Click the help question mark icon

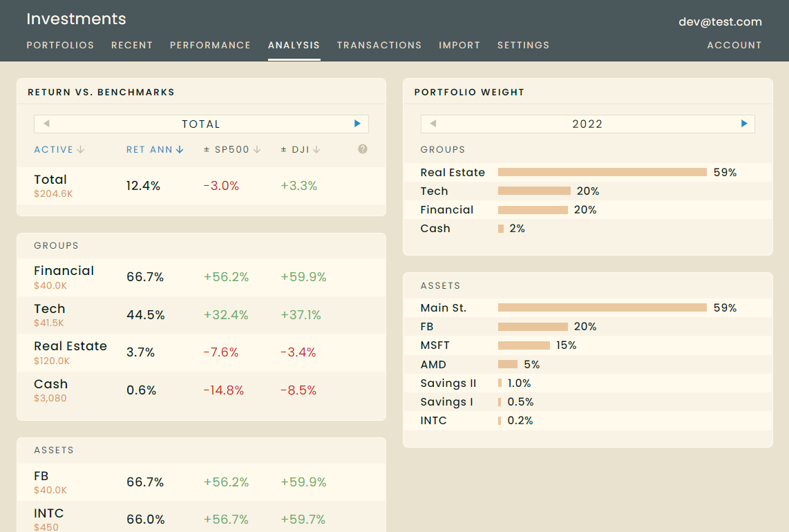(362, 149)
